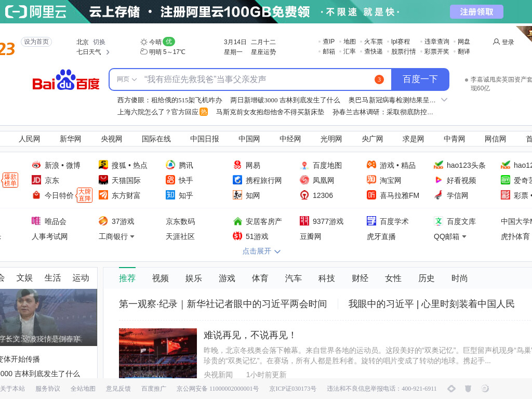This screenshot has height=399, width=532.
Task: Open the Xuexin 学信网 icon
Action: coord(438,195)
